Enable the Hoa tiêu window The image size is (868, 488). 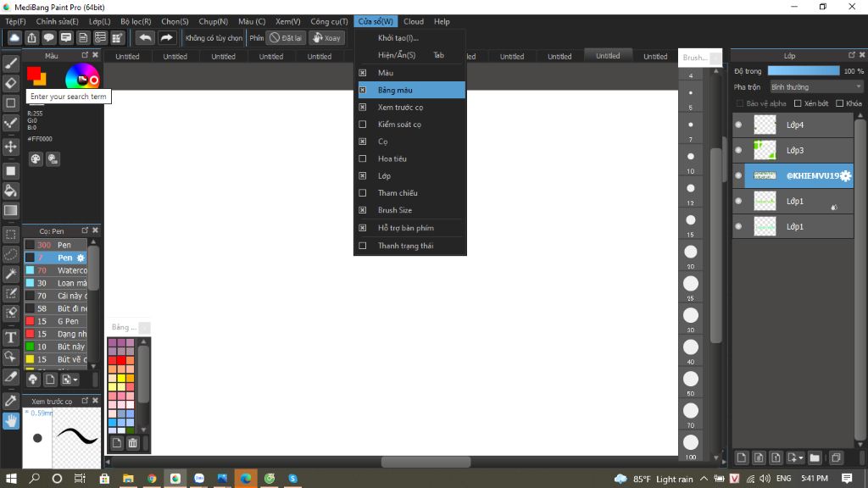[363, 158]
